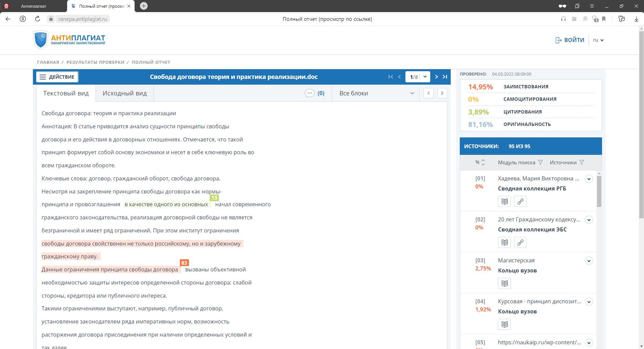Image resolution: width=644 pixels, height=349 pixels.
Task: Filter the Источники column
Action: (582, 163)
